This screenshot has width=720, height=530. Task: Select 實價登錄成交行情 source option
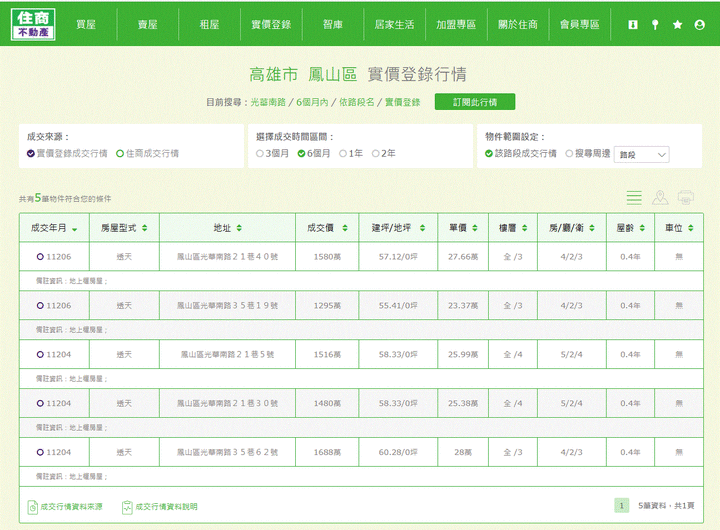(67, 153)
